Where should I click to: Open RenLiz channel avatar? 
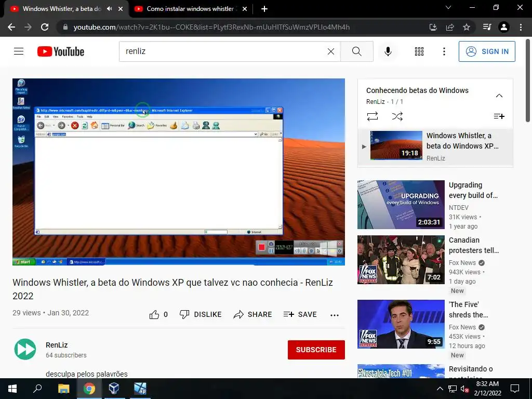25,349
